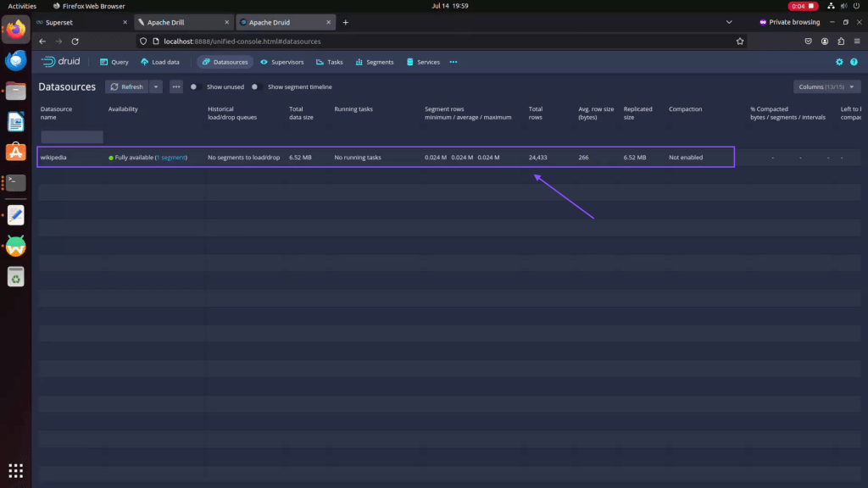Screen dimensions: 868x488
Task: Reload the page using browser reload icon
Action: click(75, 41)
